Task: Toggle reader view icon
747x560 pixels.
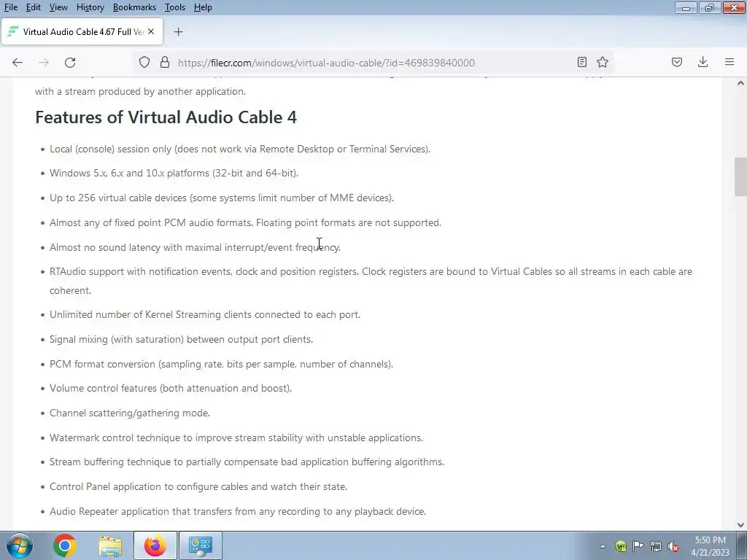Action: tap(581, 63)
